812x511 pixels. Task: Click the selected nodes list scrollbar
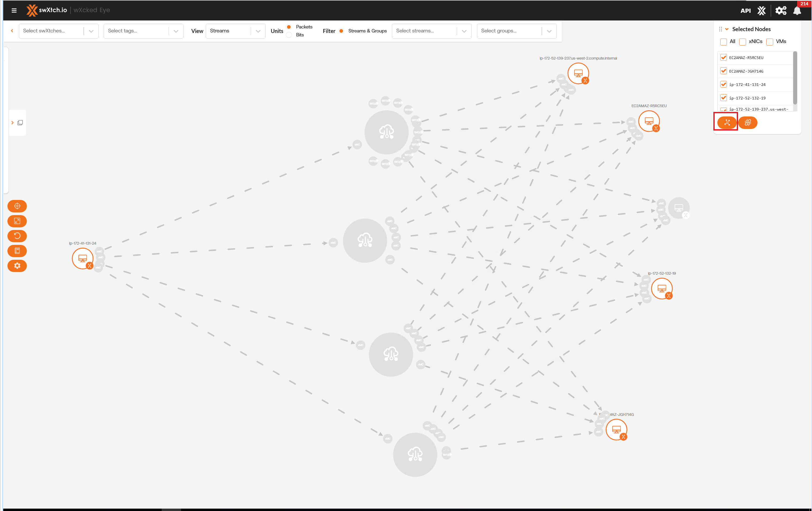click(x=795, y=78)
